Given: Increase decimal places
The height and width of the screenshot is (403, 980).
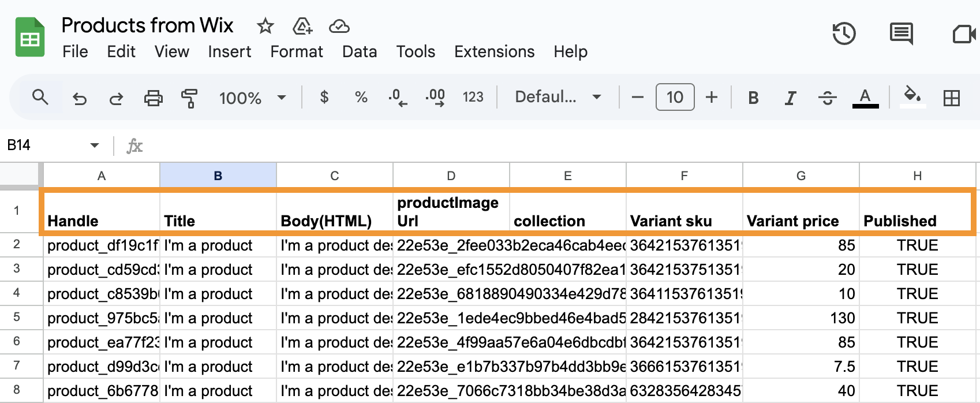Looking at the screenshot, I should (x=435, y=98).
